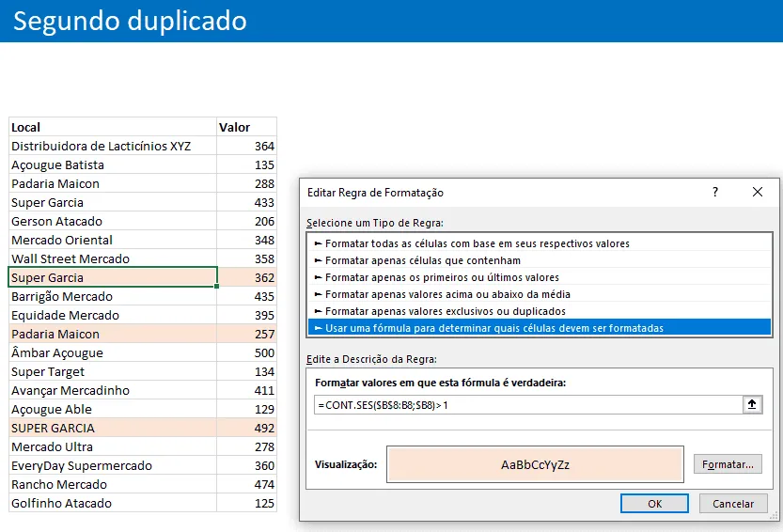Screen dimensions: 783x532
Task: Click the Valor header cell
Action: click(x=246, y=127)
